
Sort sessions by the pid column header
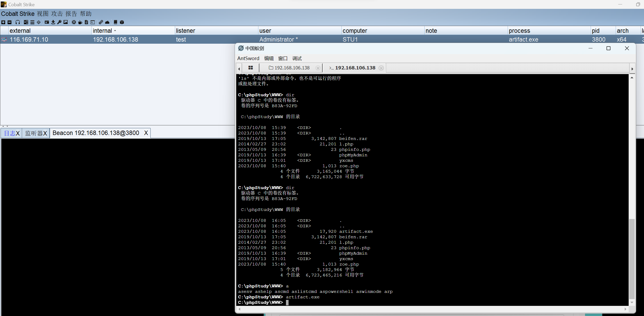point(603,31)
